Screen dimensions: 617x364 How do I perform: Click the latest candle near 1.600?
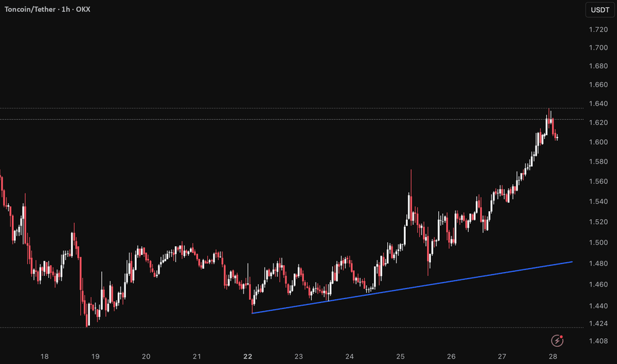coord(557,138)
